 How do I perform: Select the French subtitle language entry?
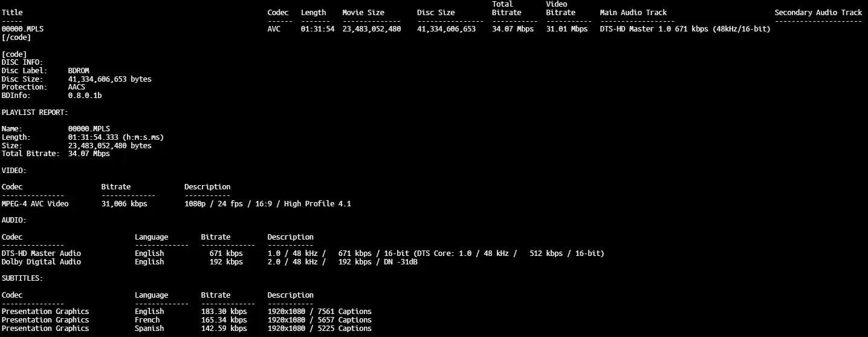tap(147, 320)
